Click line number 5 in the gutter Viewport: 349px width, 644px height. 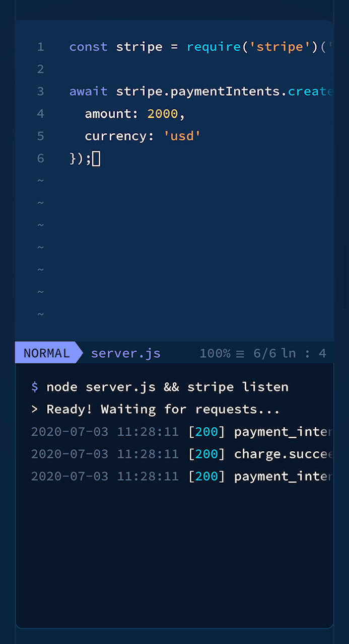coord(41,136)
